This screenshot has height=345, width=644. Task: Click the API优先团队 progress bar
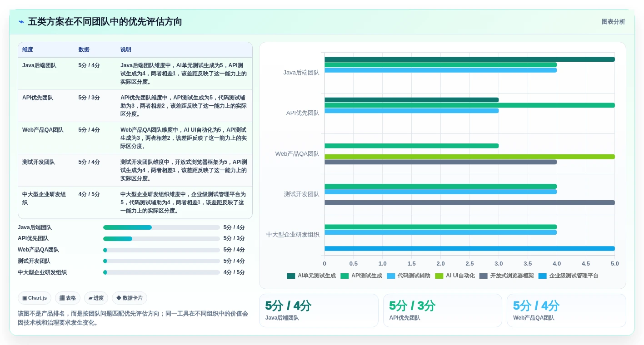point(161,238)
